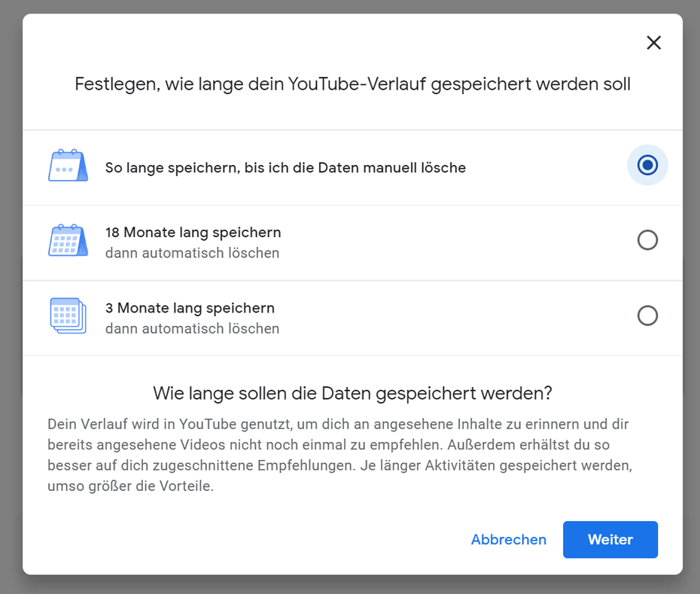Click '3 Monate lang speichern' label
Image resolution: width=700 pixels, height=594 pixels.
pyautogui.click(x=190, y=308)
